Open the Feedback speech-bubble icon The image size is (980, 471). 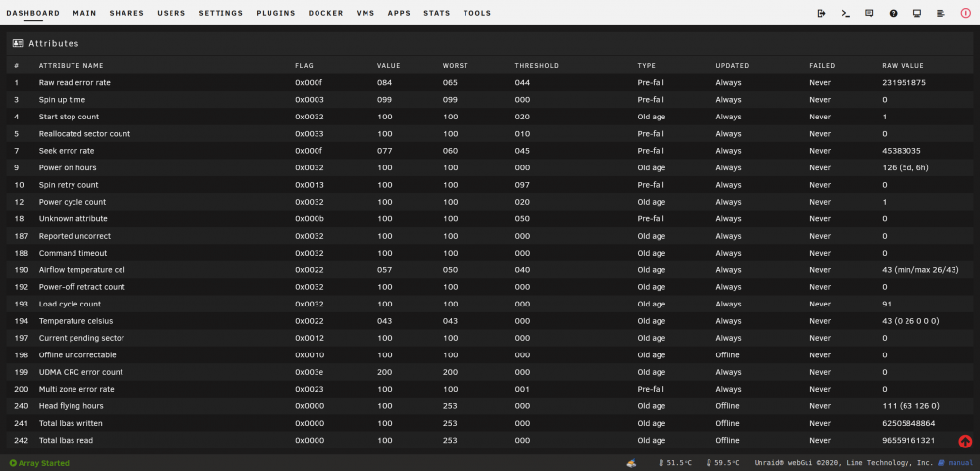tap(868, 13)
